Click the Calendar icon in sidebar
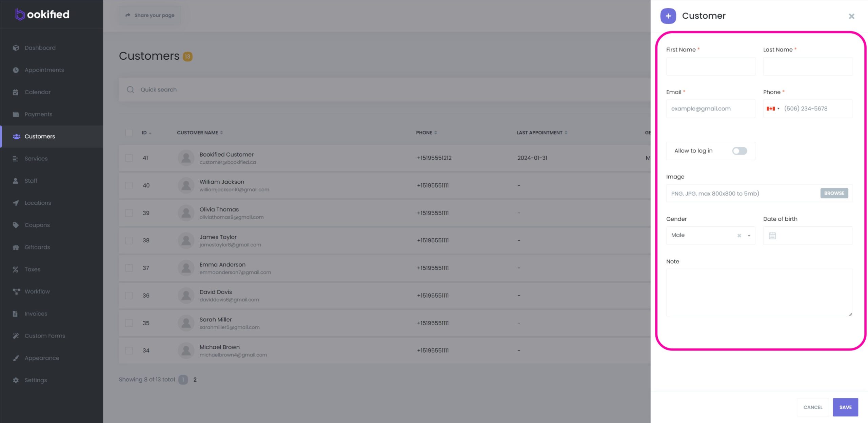 tap(16, 92)
